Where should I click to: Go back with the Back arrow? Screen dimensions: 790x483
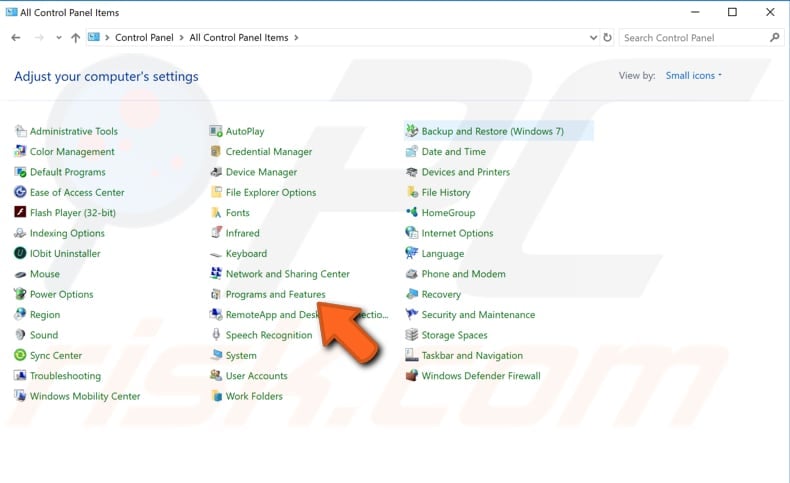pos(16,38)
